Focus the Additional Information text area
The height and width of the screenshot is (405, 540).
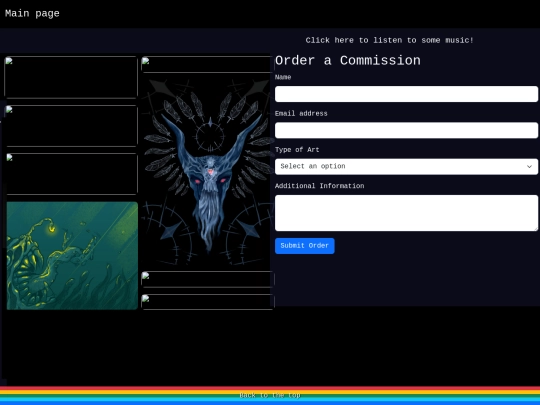406,213
